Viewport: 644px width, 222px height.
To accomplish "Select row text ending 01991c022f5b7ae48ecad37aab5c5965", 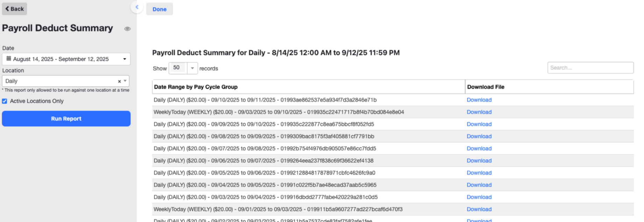I will [x=265, y=185].
